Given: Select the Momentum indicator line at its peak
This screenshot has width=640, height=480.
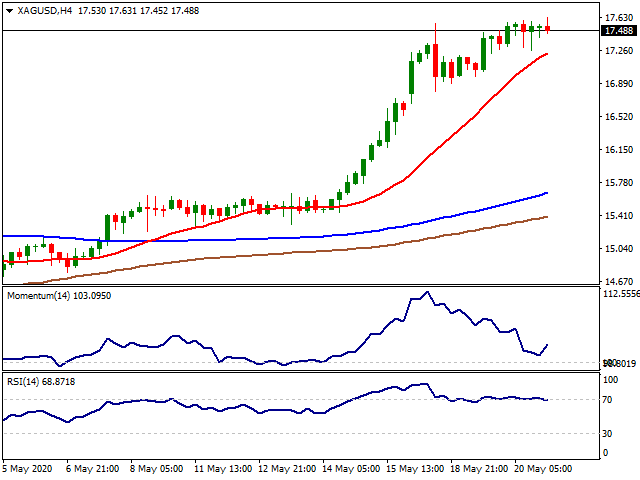Looking at the screenshot, I should (427, 292).
